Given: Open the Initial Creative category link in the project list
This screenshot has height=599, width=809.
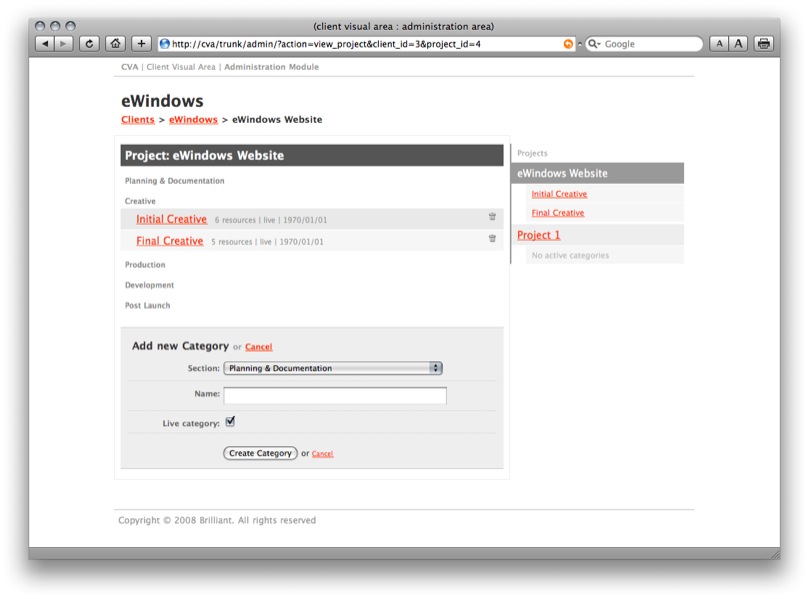Looking at the screenshot, I should pyautogui.click(x=172, y=219).
